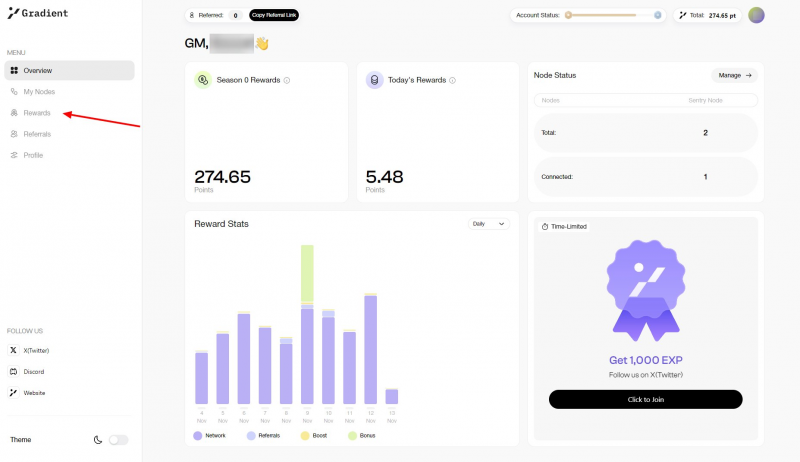Open the user avatar in the top right
Image resolution: width=800 pixels, height=462 pixels.
point(756,15)
